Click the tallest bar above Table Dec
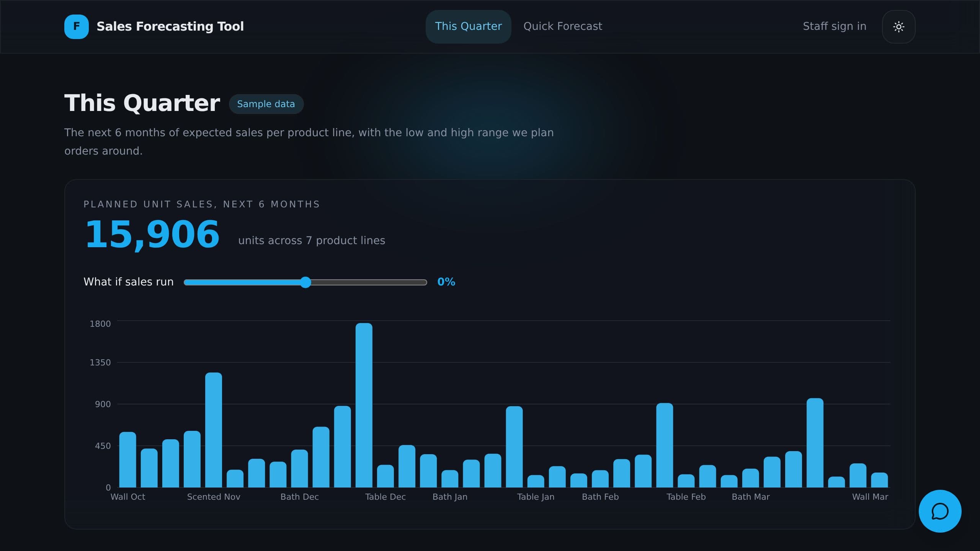Screen dimensions: 980x551 364,405
